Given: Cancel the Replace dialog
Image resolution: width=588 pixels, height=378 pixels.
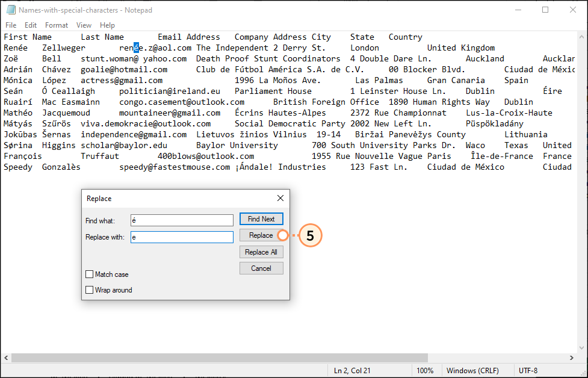Looking at the screenshot, I should tap(261, 268).
